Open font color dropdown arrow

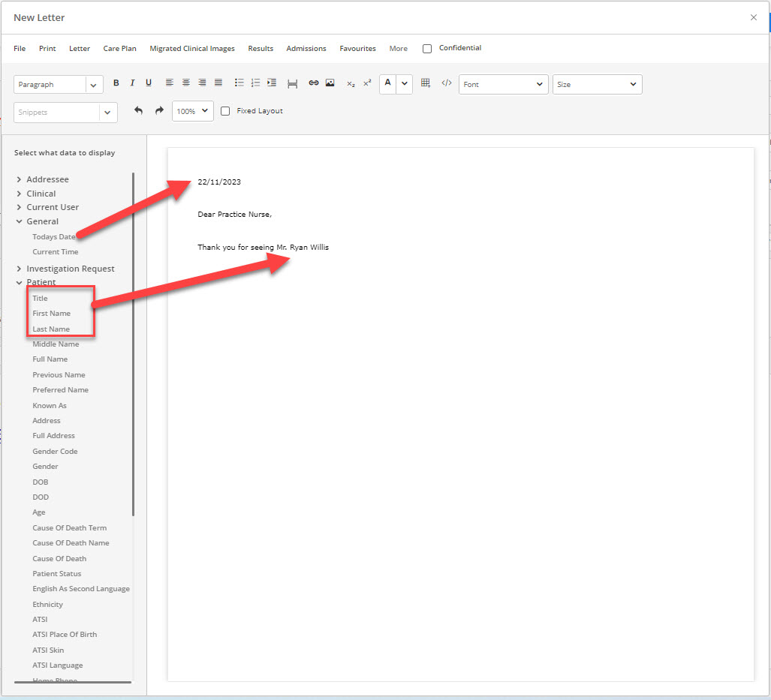(404, 83)
